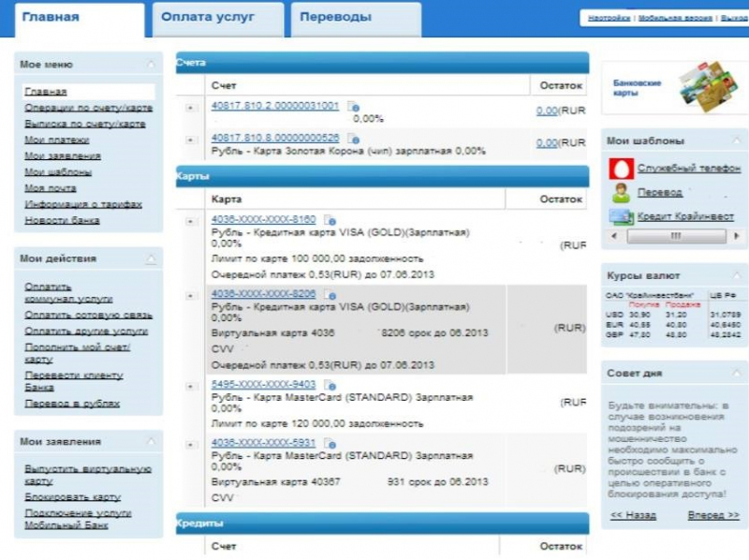Viewport: 749px width, 560px height.
Task: Open card link 4036-XXXX-XXXX-8206
Action: tap(264, 293)
